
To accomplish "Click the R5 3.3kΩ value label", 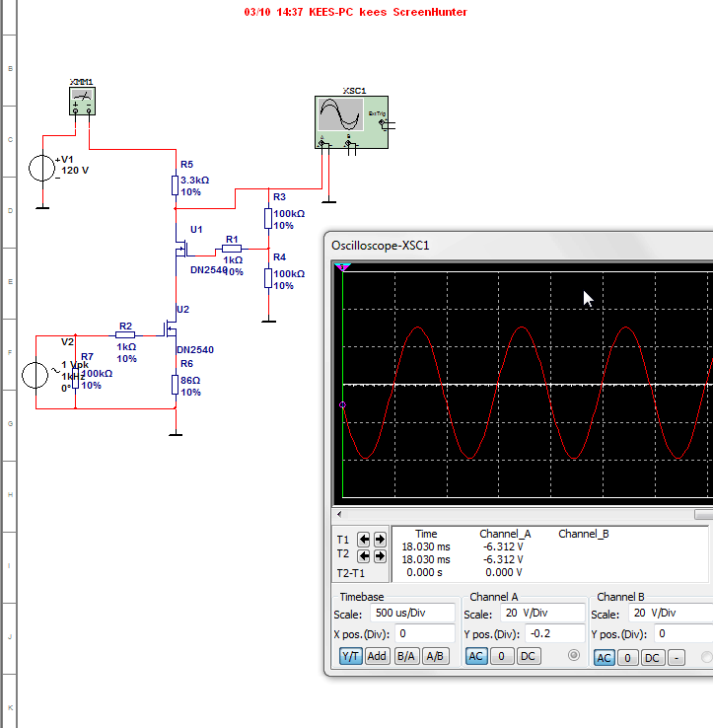I will (x=195, y=181).
